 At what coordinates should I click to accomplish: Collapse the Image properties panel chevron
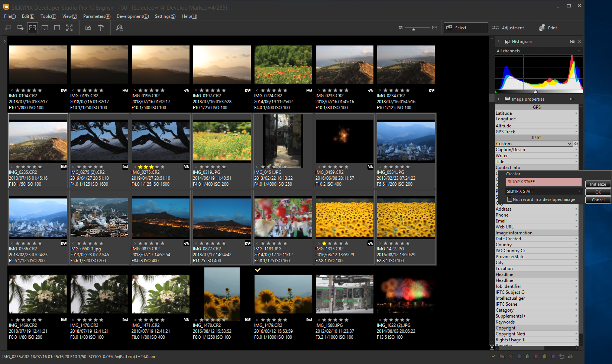pyautogui.click(x=499, y=99)
